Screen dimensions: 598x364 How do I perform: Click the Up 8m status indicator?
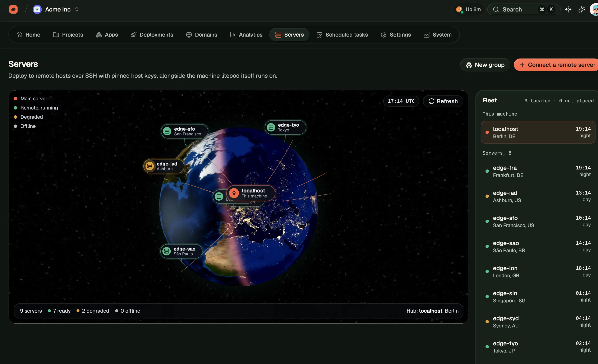(x=468, y=9)
